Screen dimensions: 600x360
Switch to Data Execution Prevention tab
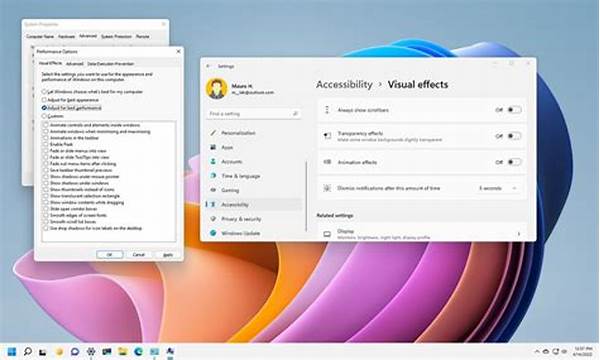(111, 64)
